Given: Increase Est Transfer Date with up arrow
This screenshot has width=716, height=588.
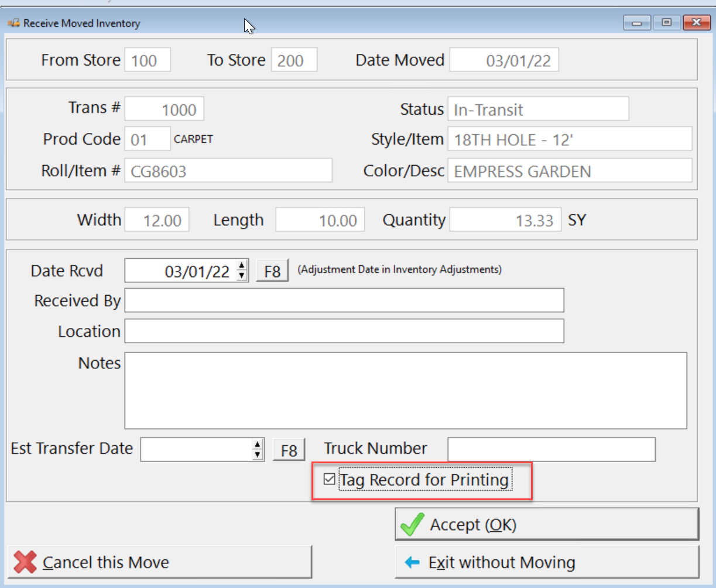Looking at the screenshot, I should coord(258,445).
